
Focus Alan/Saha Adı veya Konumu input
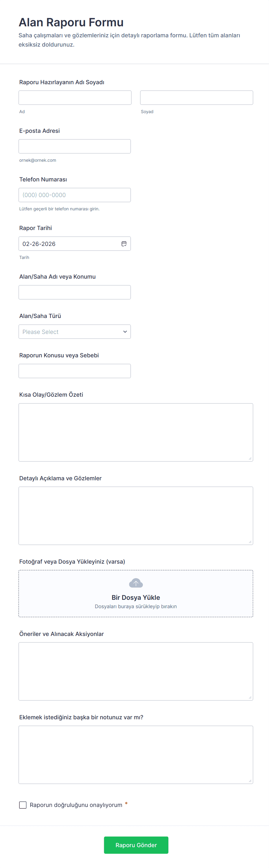pyautogui.click(x=74, y=292)
